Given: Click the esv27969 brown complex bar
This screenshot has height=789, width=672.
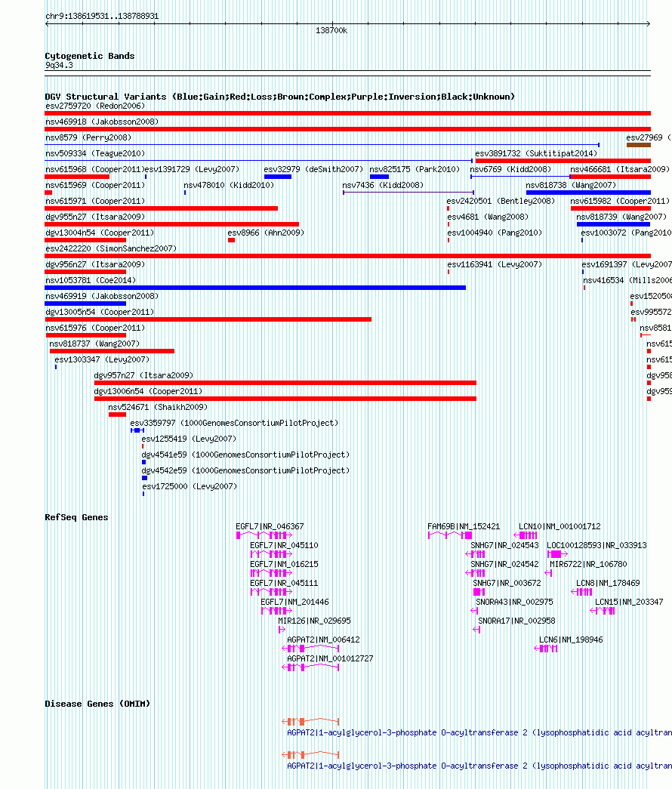Looking at the screenshot, I should tap(639, 145).
